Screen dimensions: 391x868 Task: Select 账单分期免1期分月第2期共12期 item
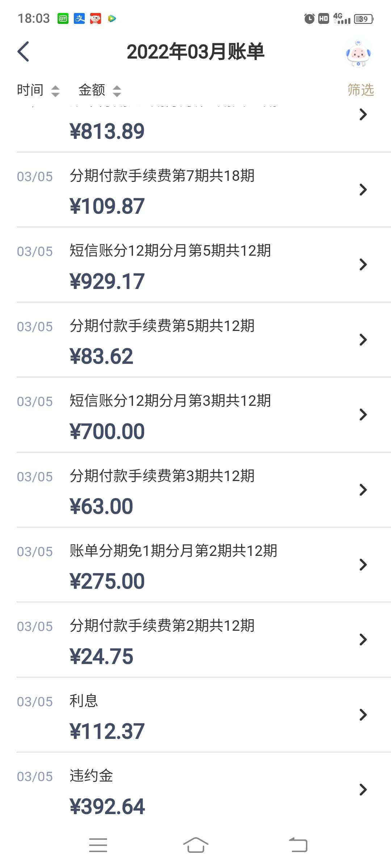(x=204, y=565)
